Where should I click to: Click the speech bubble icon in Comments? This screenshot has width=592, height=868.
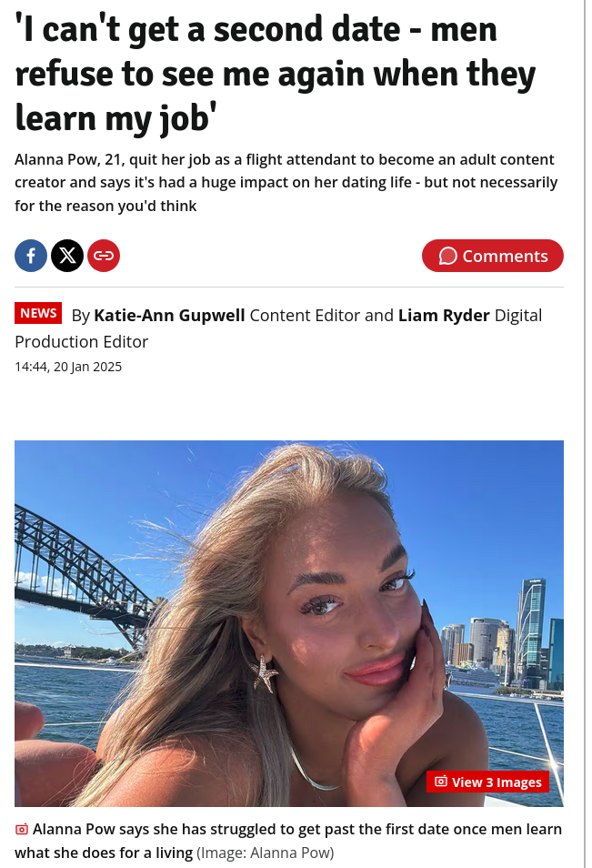coord(447,257)
